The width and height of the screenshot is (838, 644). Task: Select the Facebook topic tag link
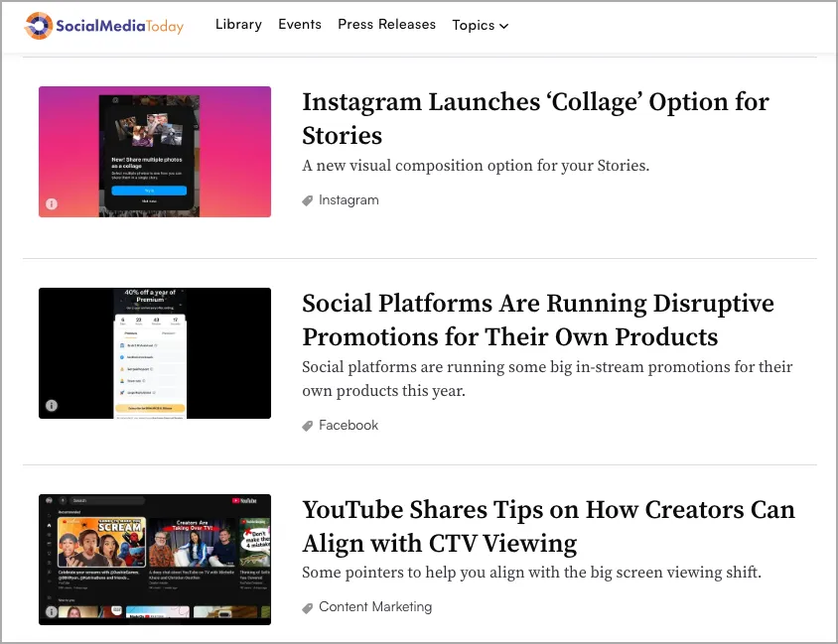pyautogui.click(x=349, y=426)
